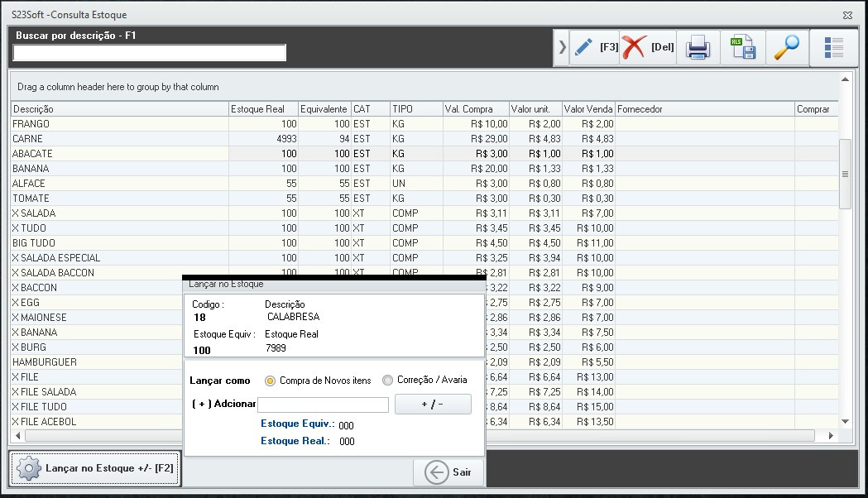Sort by the Estoque Real column header
868x498 pixels.
point(263,109)
